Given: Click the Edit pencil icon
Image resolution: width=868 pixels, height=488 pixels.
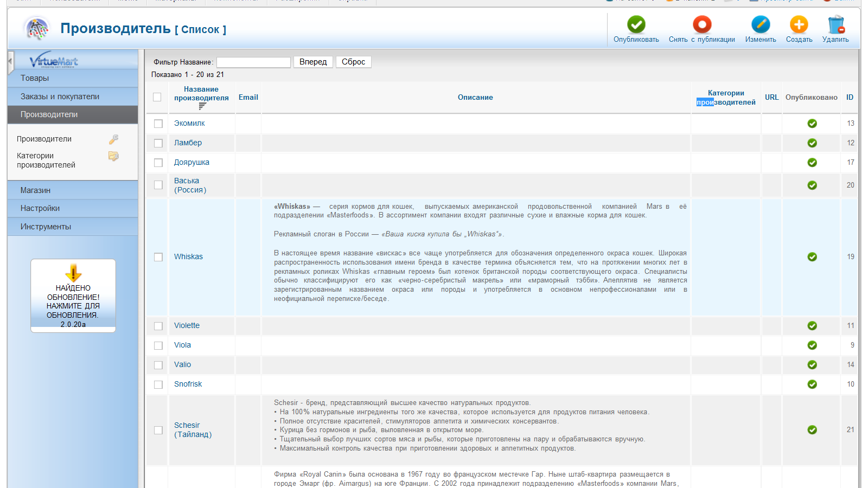Looking at the screenshot, I should (x=761, y=24).
